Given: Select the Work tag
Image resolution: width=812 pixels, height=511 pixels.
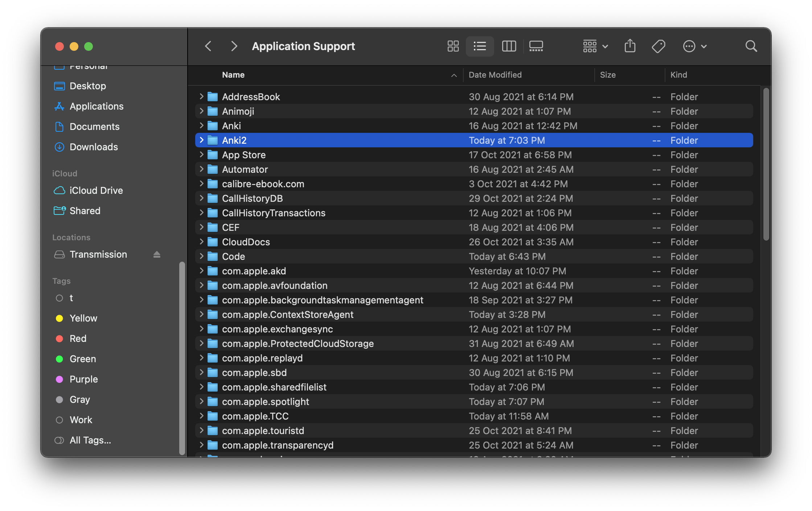Looking at the screenshot, I should point(81,420).
